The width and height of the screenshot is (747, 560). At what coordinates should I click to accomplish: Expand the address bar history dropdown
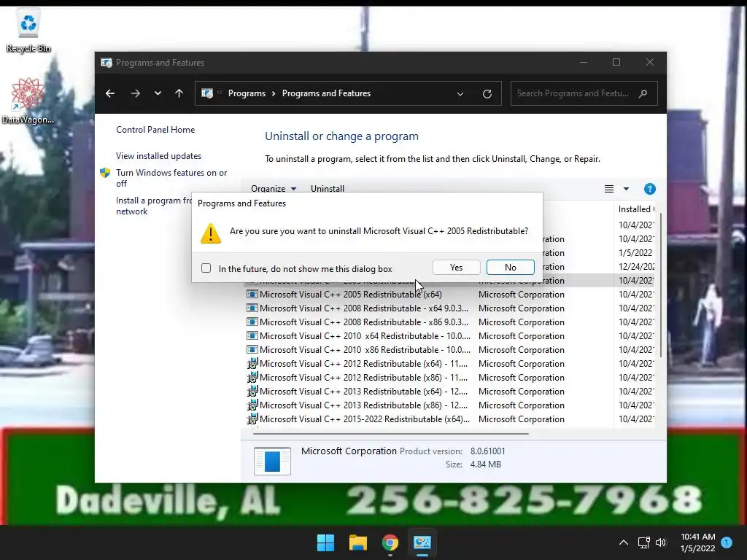(x=460, y=94)
